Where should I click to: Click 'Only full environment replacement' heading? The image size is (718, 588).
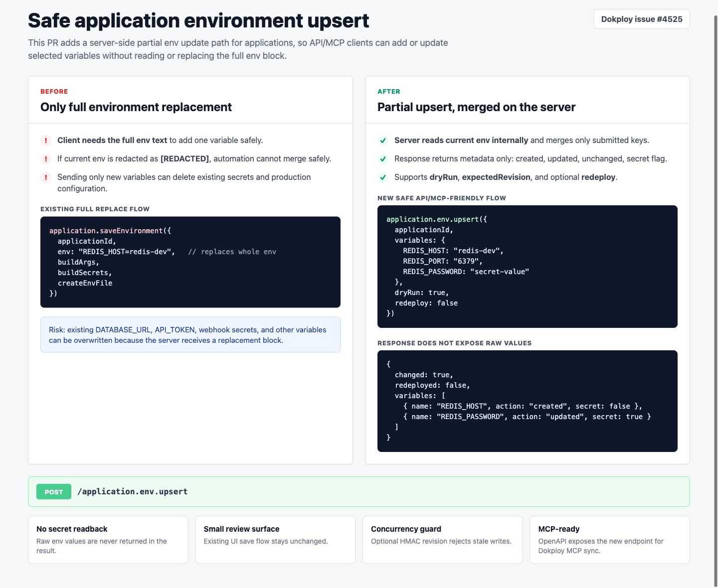coord(136,107)
